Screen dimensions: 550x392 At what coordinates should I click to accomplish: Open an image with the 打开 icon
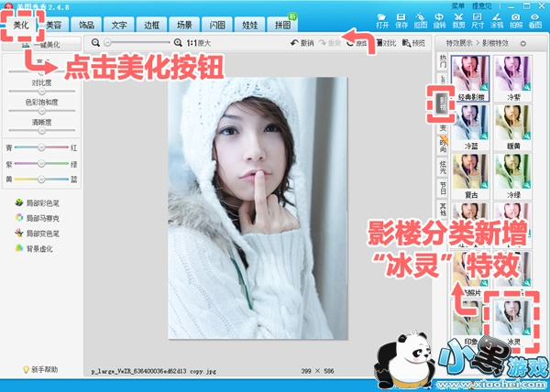pyautogui.click(x=382, y=21)
